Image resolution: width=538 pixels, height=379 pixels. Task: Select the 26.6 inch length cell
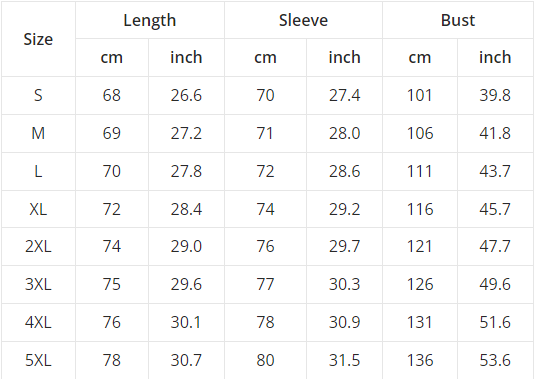click(186, 95)
